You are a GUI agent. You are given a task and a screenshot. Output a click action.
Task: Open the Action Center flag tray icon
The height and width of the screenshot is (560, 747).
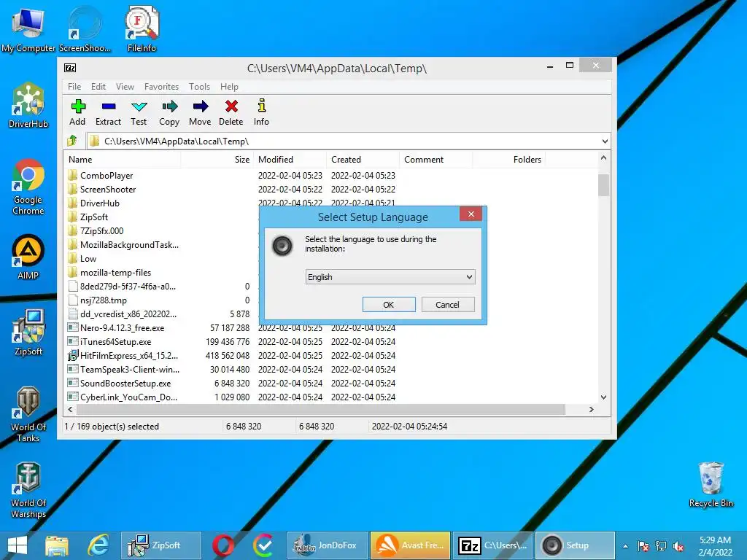[x=643, y=546]
